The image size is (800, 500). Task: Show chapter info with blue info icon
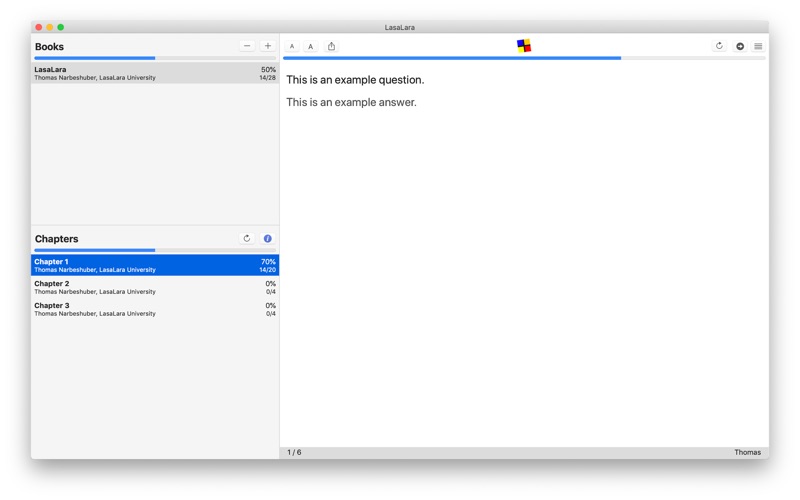(267, 238)
